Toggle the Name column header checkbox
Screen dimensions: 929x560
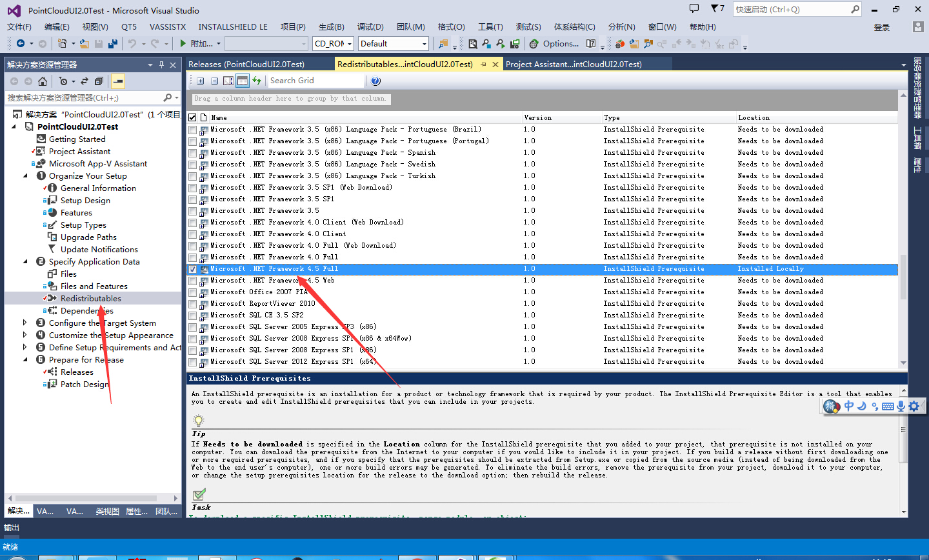(192, 117)
